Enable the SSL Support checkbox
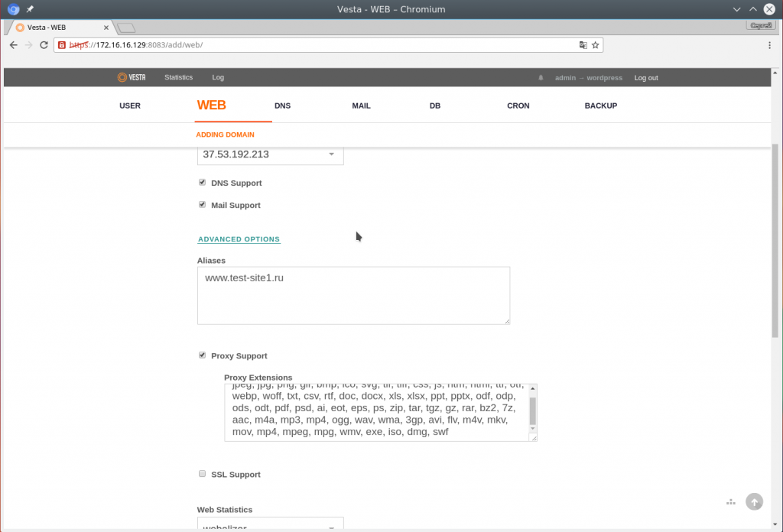 coord(203,474)
